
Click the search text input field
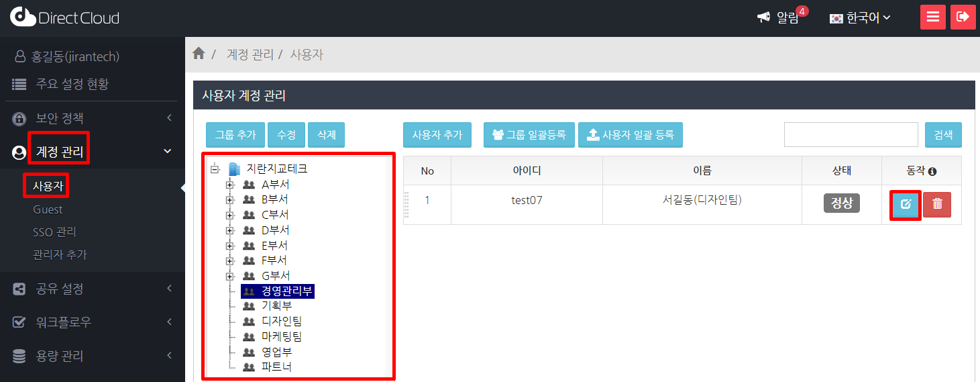coord(851,135)
